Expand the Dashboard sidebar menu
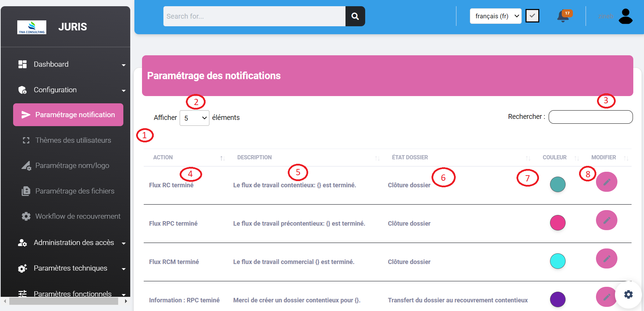This screenshot has width=644, height=311. [x=72, y=64]
